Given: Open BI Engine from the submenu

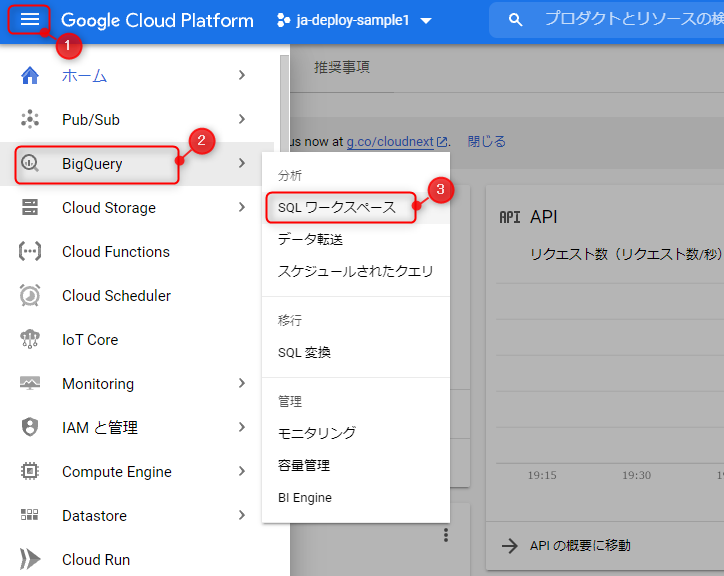Looking at the screenshot, I should pos(305,498).
